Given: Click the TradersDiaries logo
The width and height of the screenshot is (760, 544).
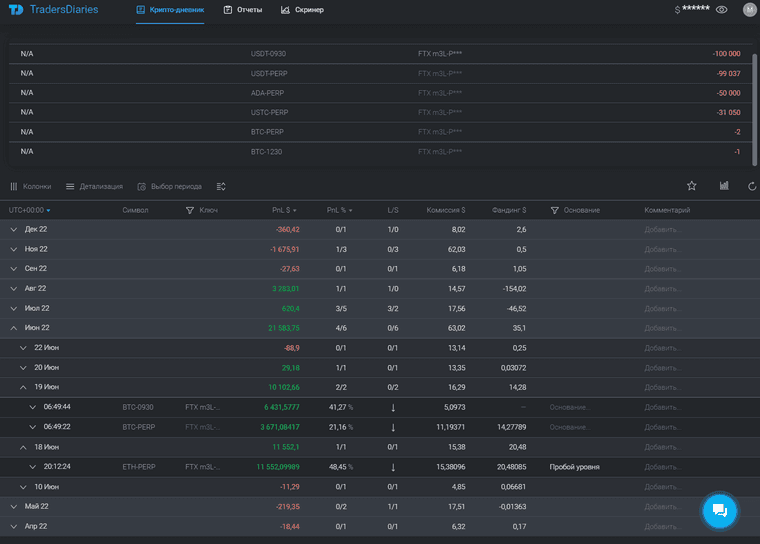Looking at the screenshot, I should (x=53, y=10).
